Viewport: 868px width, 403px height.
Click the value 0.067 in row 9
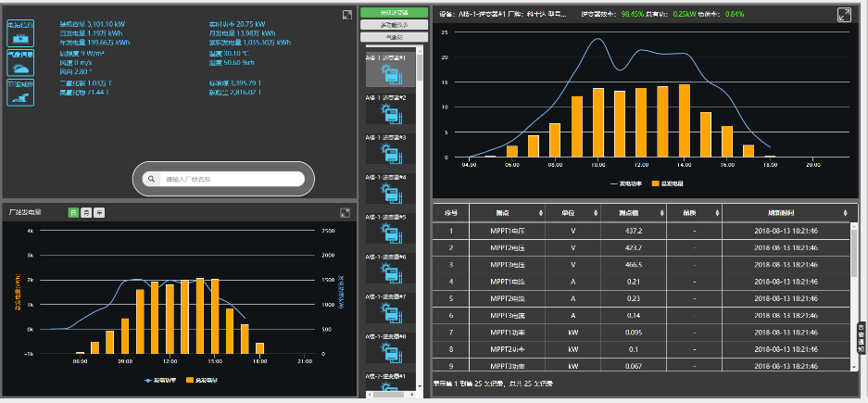click(x=634, y=367)
